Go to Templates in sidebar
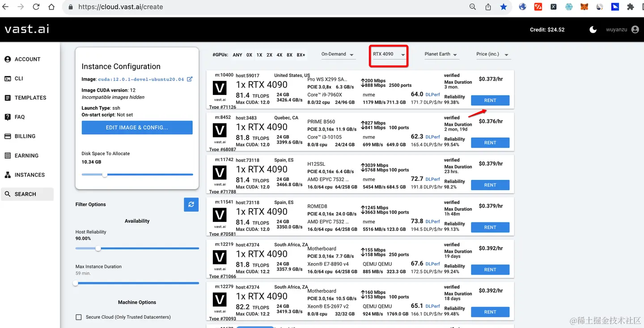Image resolution: width=644 pixels, height=328 pixels. pyautogui.click(x=27, y=98)
